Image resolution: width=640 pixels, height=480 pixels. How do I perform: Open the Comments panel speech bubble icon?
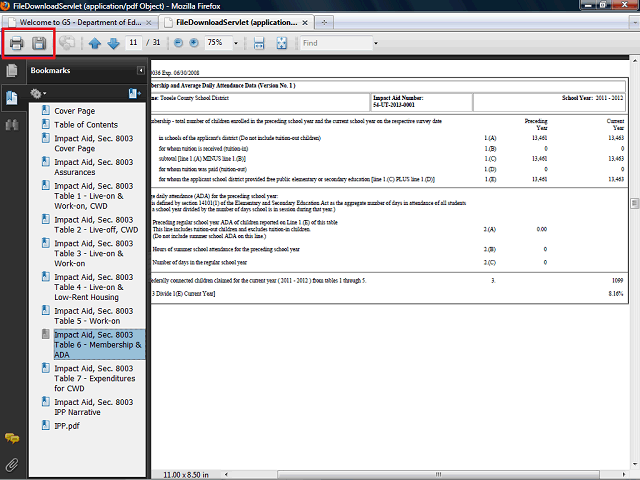(x=12, y=439)
